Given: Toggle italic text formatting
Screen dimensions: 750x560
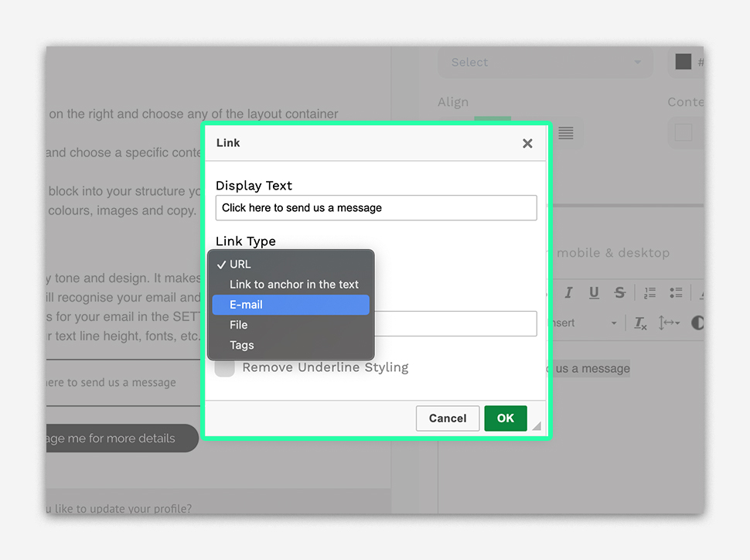Looking at the screenshot, I should [x=569, y=292].
